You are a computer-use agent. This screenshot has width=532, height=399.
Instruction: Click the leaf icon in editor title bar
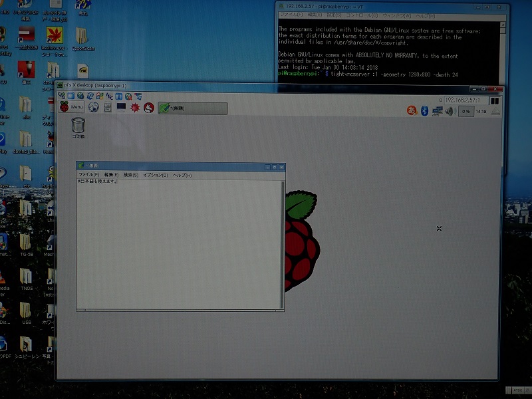click(80, 166)
